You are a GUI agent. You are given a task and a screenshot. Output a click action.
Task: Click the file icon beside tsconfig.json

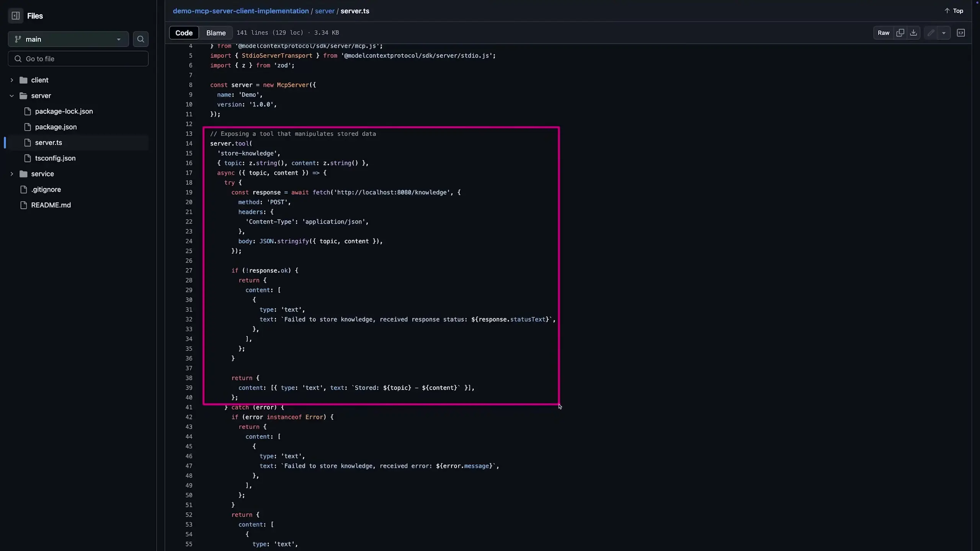(28, 158)
